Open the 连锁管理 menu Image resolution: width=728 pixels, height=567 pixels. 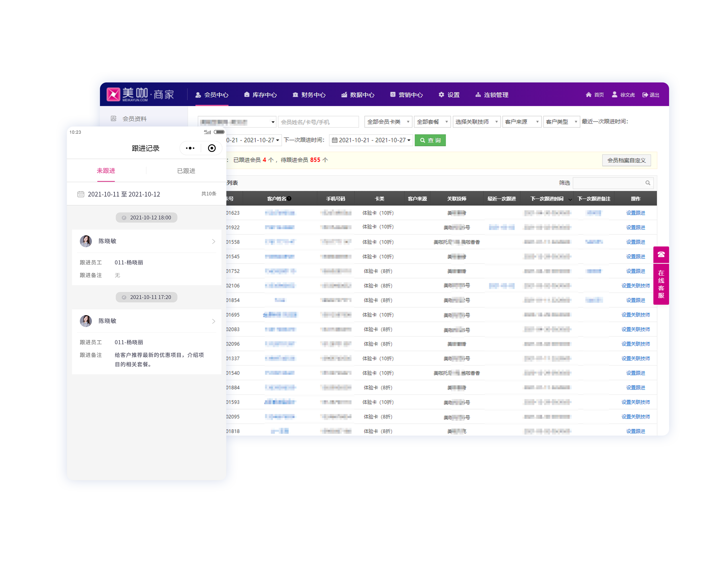492,95
